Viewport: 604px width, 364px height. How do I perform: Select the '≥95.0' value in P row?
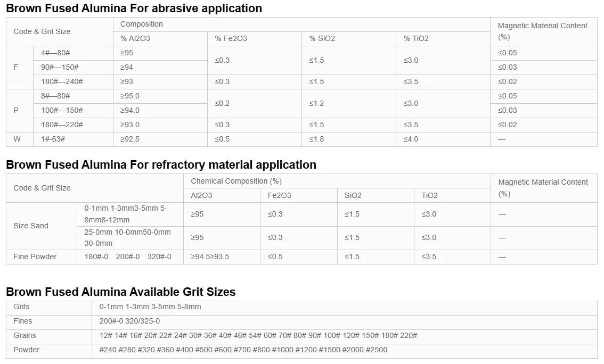[x=160, y=96]
